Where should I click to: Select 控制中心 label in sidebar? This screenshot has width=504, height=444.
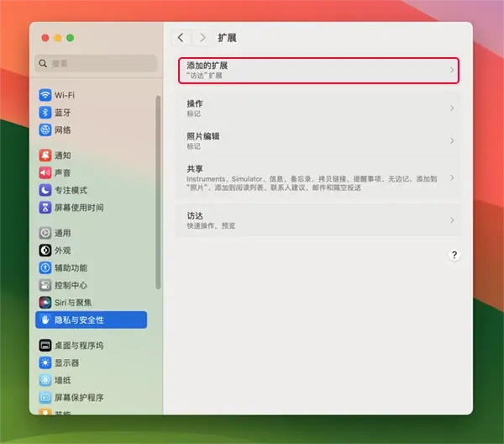71,285
